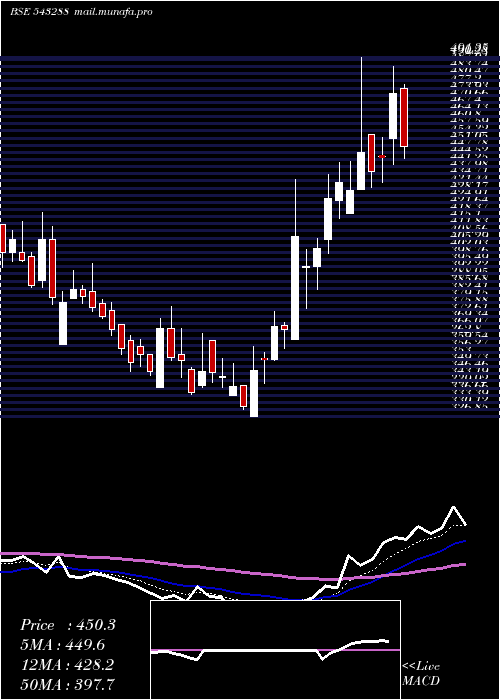This screenshot has height=700, width=500.
Task: Click the final red candlestick on chart
Action: (x=404, y=117)
